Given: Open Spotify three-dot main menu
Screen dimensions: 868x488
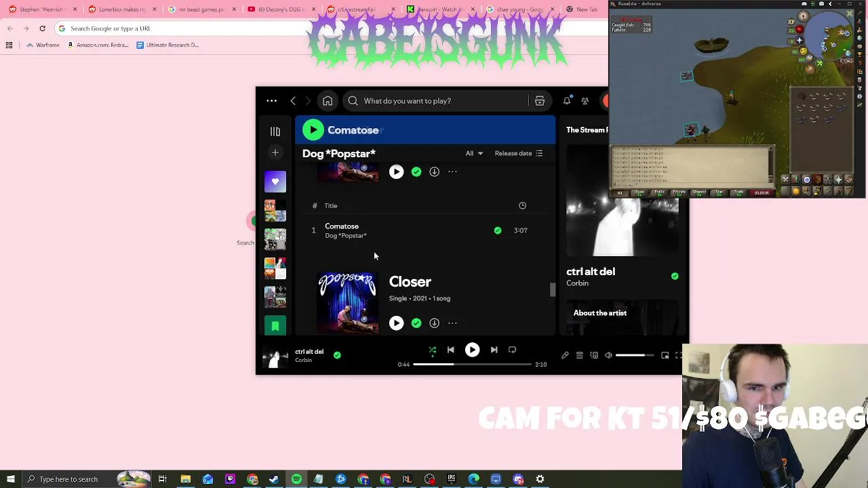Looking at the screenshot, I should (272, 101).
